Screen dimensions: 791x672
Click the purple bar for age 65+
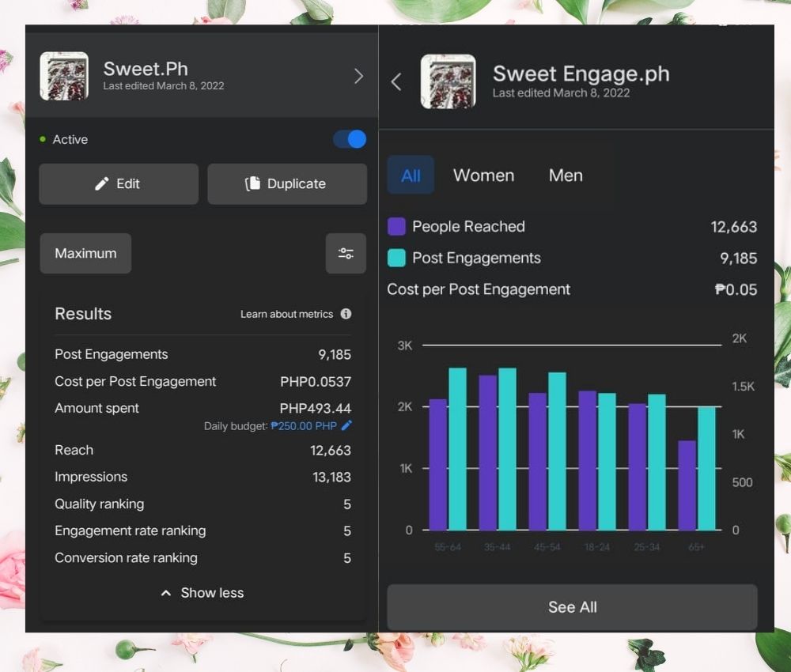tap(687, 485)
